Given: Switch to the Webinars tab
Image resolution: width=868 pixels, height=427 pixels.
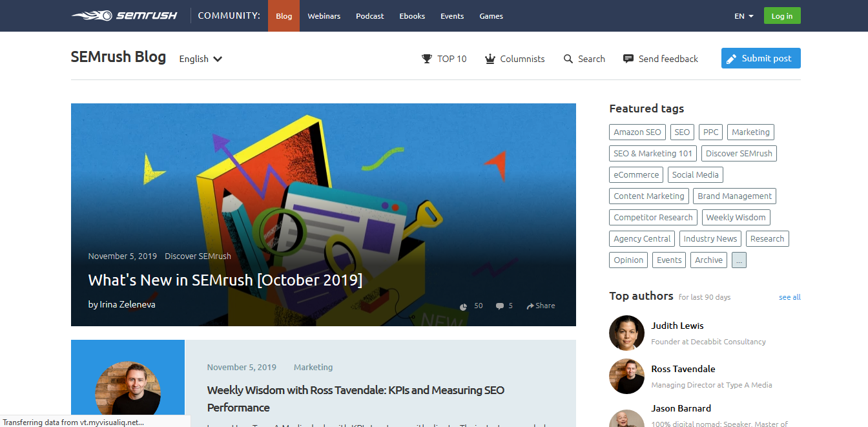Looking at the screenshot, I should click(x=324, y=16).
